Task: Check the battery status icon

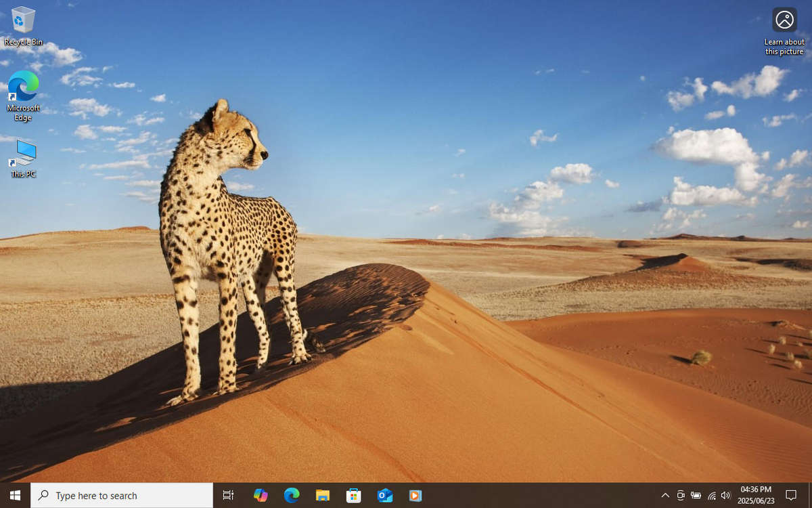Action: click(x=696, y=495)
